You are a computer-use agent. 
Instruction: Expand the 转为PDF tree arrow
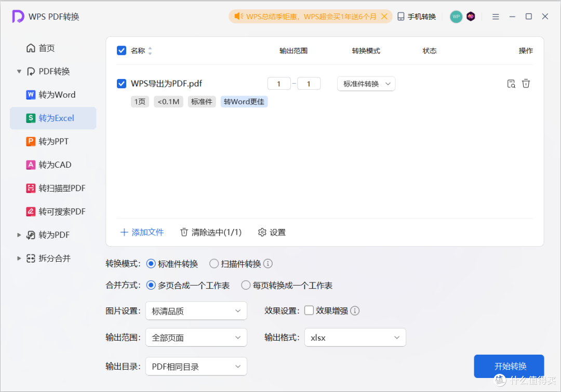coord(19,235)
